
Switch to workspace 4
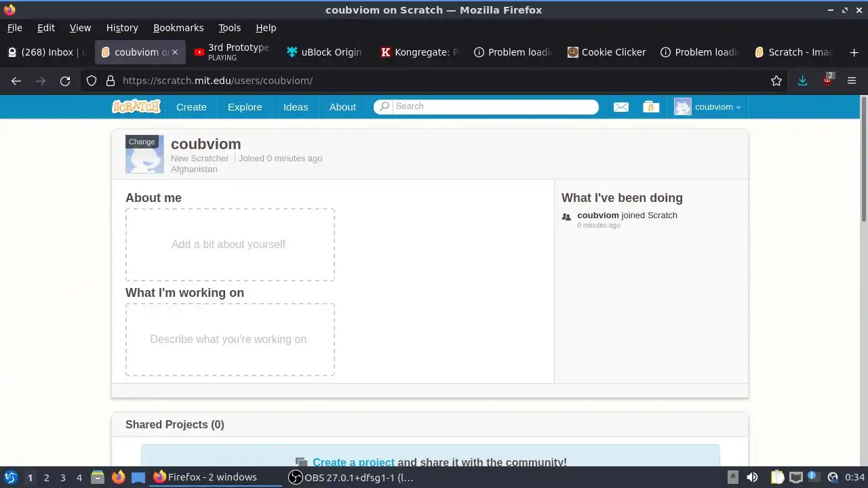pyautogui.click(x=79, y=478)
